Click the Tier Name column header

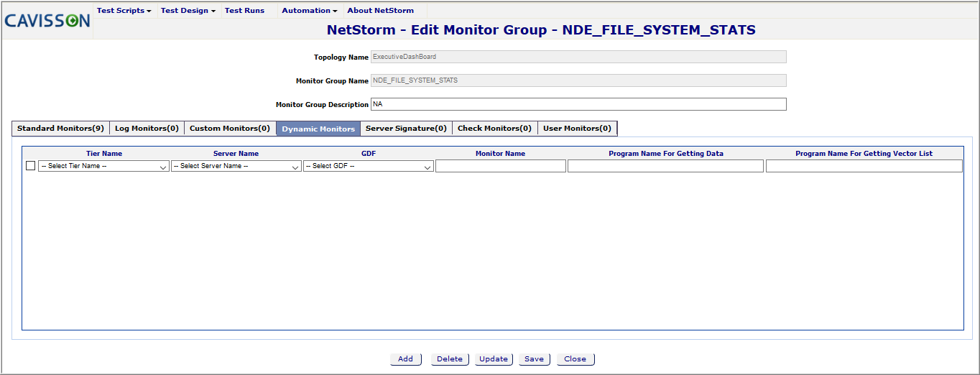coord(104,154)
